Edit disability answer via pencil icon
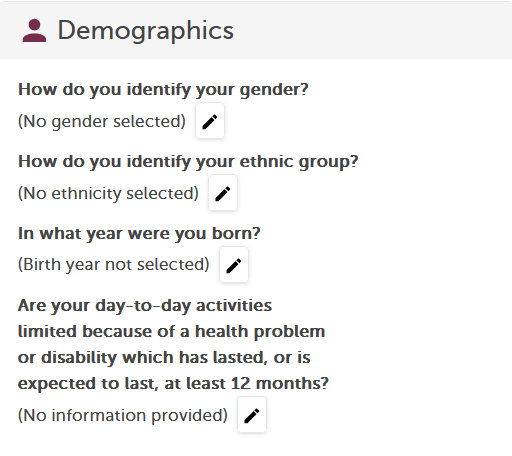 pos(252,415)
